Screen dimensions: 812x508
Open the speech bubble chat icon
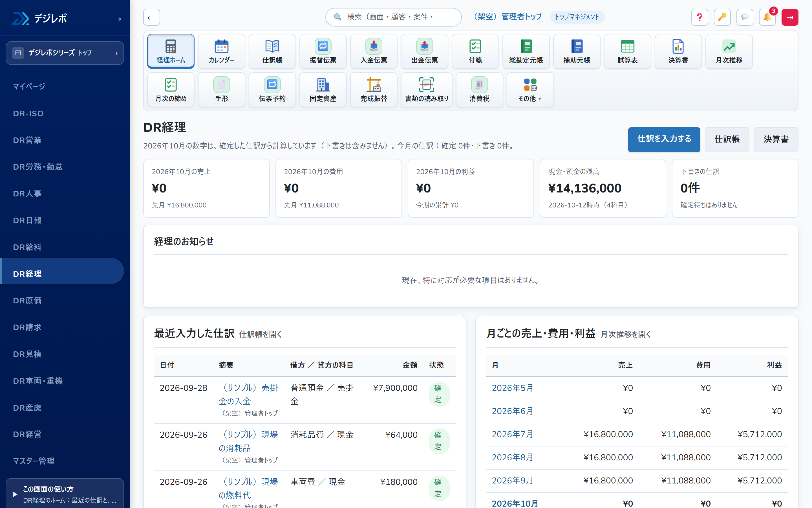point(745,17)
